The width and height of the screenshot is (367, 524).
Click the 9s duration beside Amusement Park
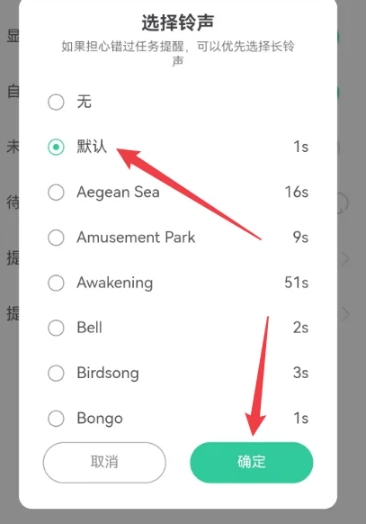point(301,238)
